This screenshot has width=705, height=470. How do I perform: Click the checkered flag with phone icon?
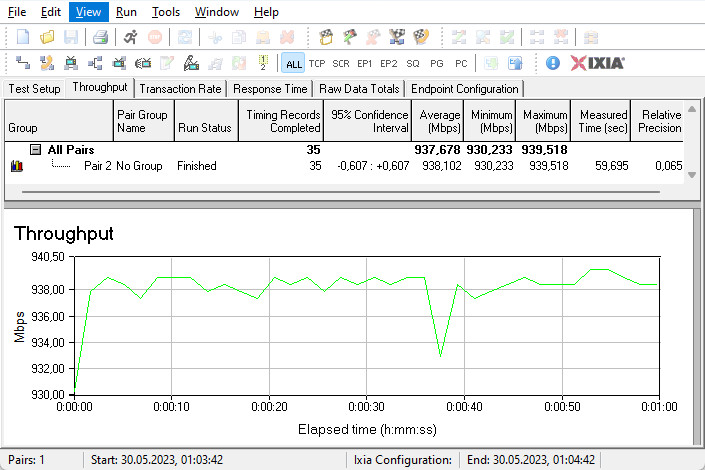click(421, 37)
